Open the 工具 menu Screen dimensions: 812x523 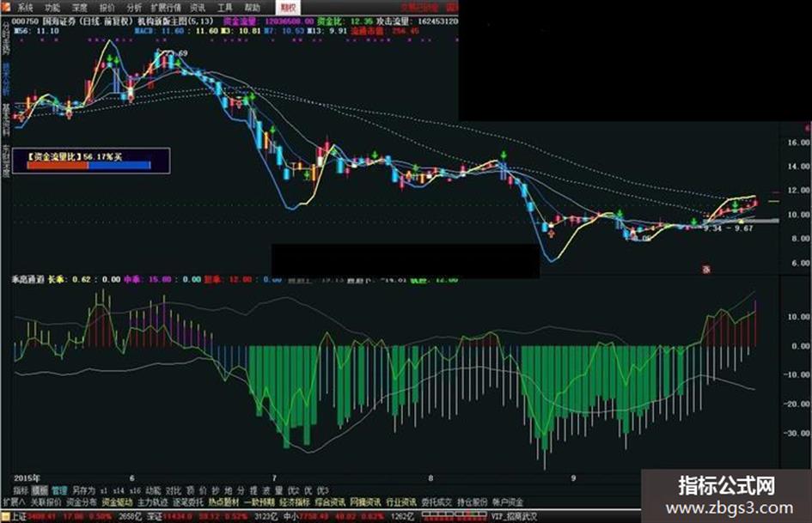225,8
